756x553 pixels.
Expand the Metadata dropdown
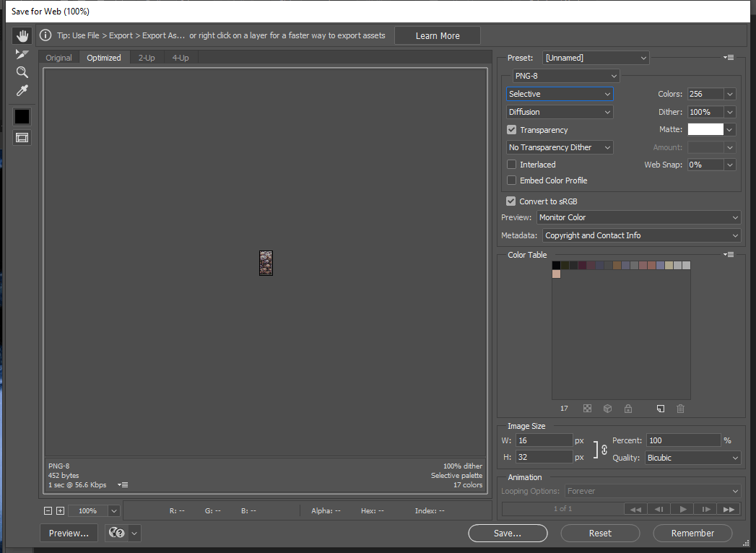642,235
